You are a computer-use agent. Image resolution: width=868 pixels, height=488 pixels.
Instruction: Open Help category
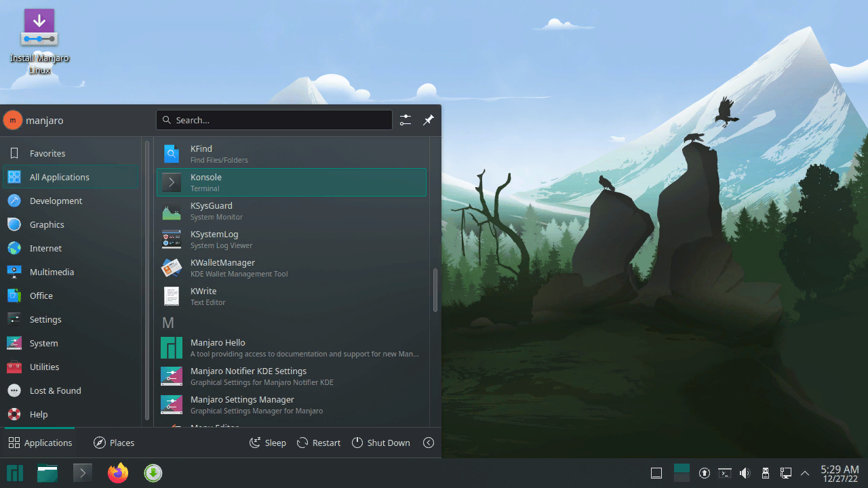71,414
